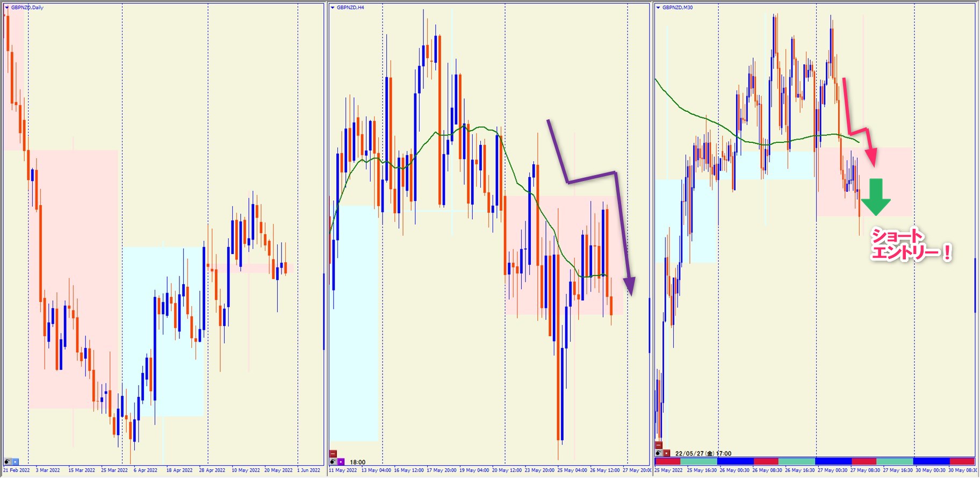
Task: Click the 22/05/27 17:00 time label
Action: (703, 453)
